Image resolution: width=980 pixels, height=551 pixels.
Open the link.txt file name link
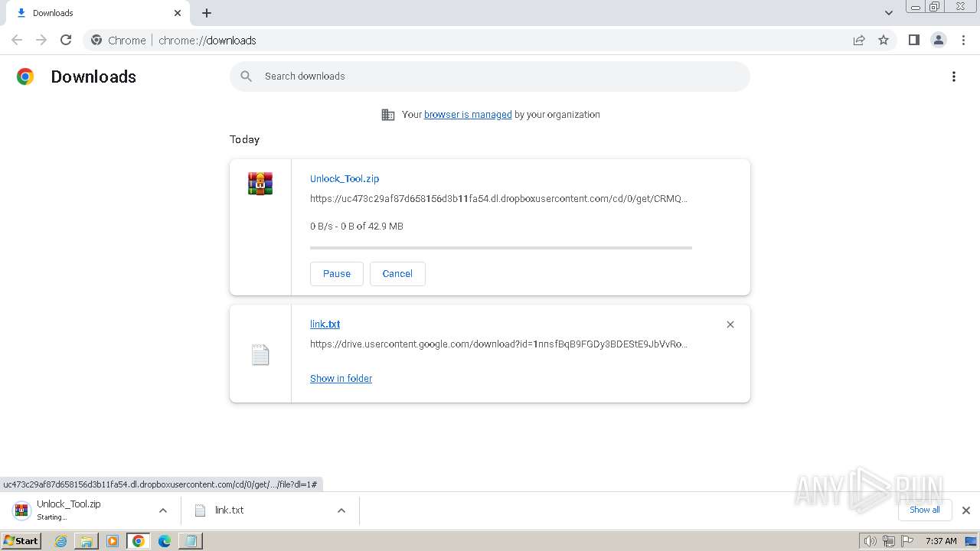pos(325,324)
